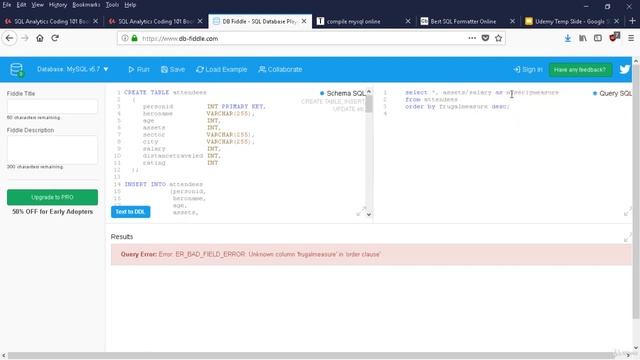Open the Firefox hamburger menu
Viewport: 640px width, 360px height.
click(x=631, y=38)
